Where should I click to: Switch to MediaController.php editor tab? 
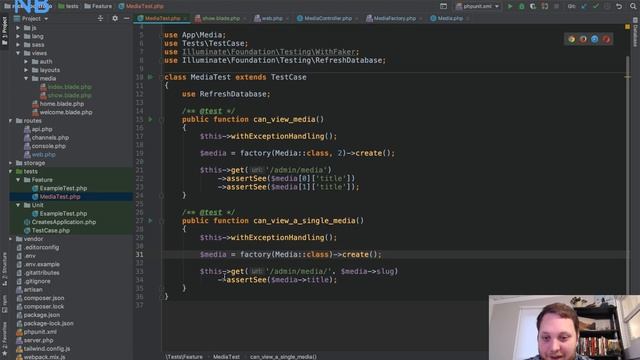(327, 18)
